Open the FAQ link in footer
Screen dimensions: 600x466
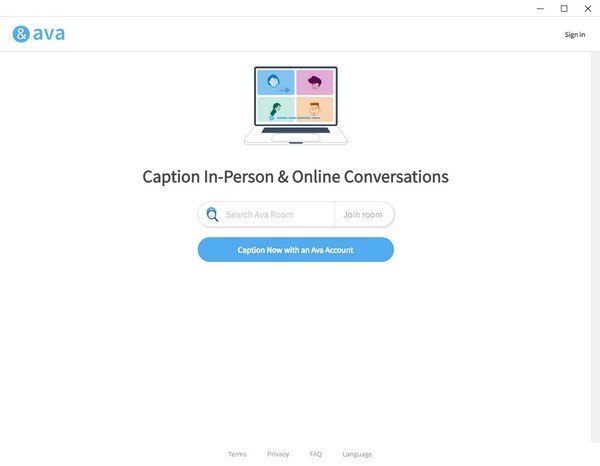point(316,454)
